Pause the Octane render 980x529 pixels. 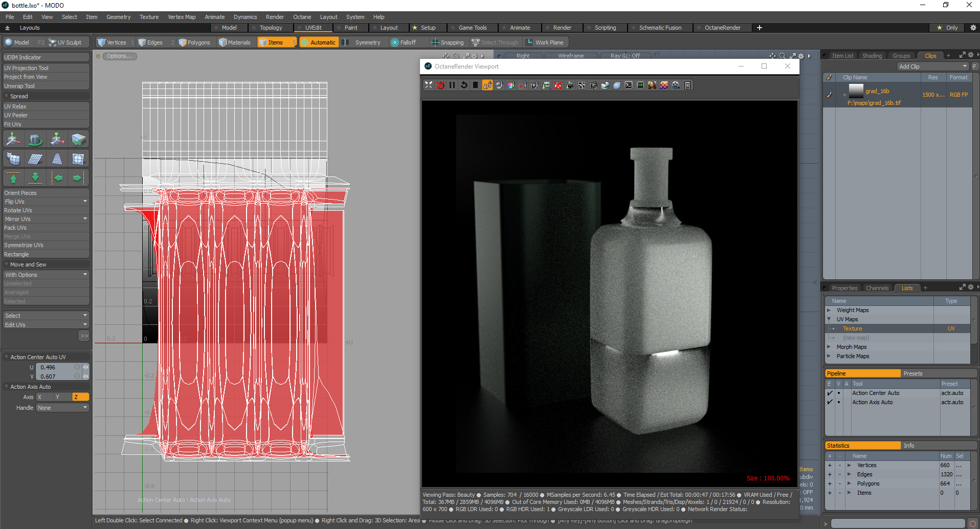click(452, 85)
